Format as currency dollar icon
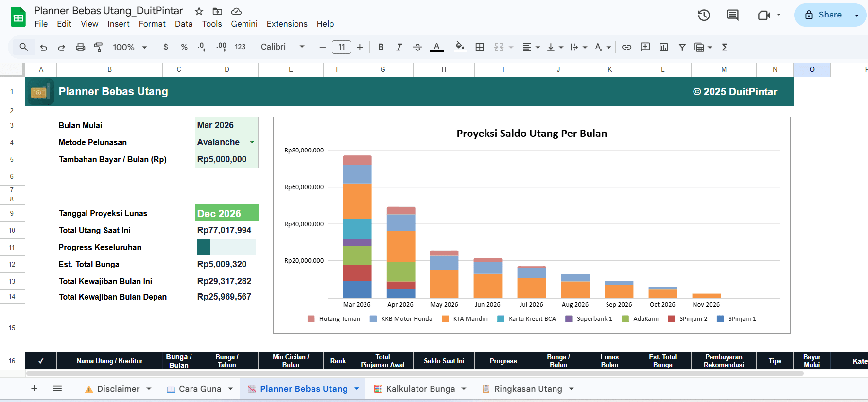This screenshot has width=868, height=402. pos(166,47)
